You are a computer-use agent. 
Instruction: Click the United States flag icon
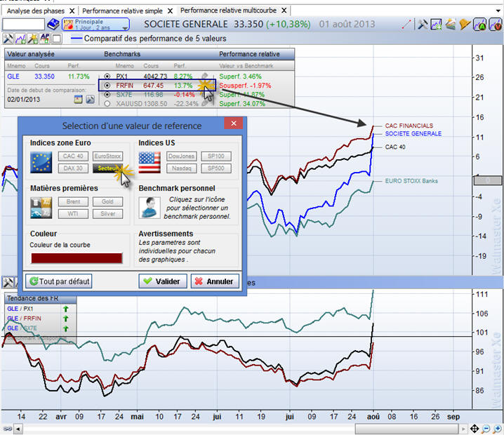tap(150, 162)
